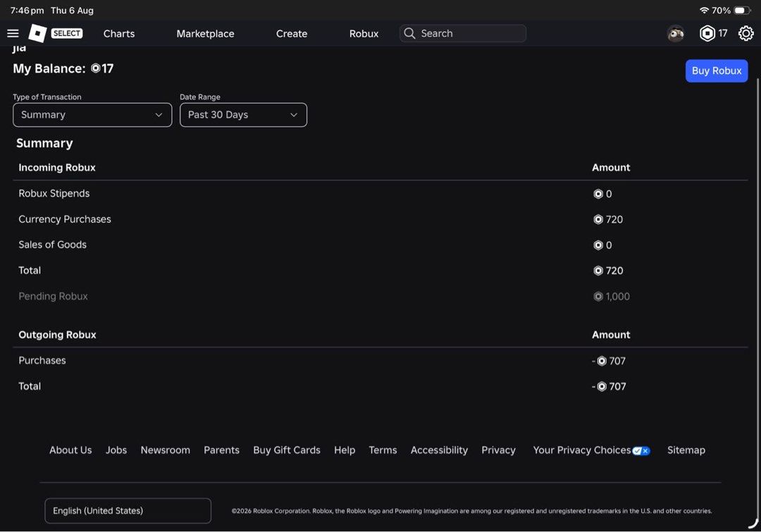Open the Robux balance icon in header
Image resolution: width=761 pixels, height=532 pixels.
707,33
